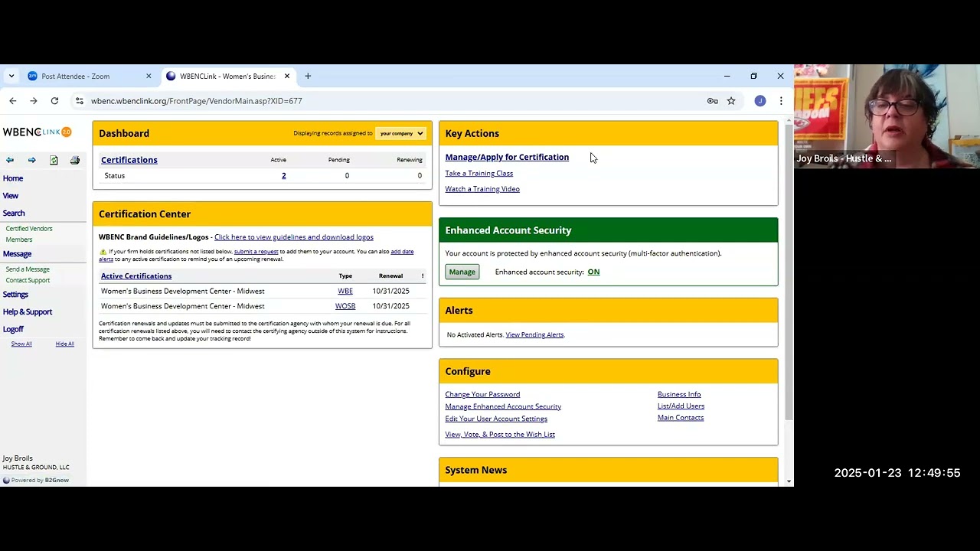Open Message in the sidebar menu
The image size is (980, 551).
click(17, 254)
